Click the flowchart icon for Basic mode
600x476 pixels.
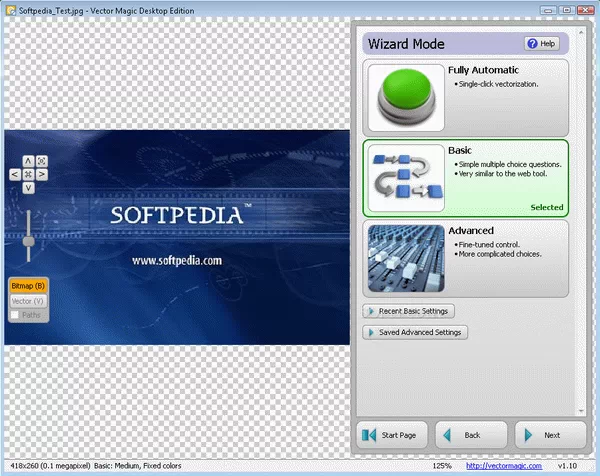(407, 176)
